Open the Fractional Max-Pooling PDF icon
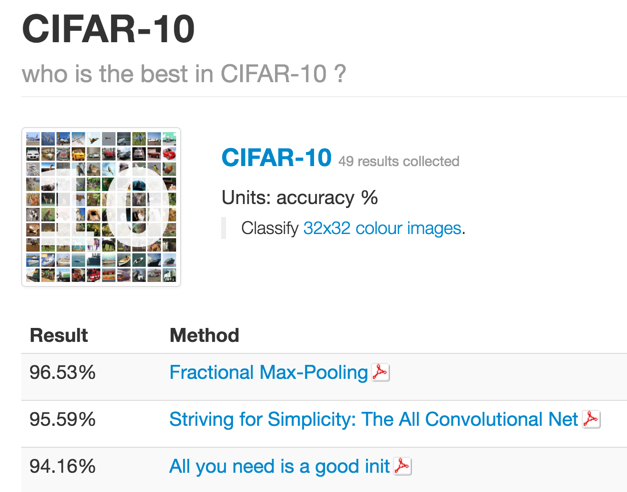627x492 pixels. 380,373
